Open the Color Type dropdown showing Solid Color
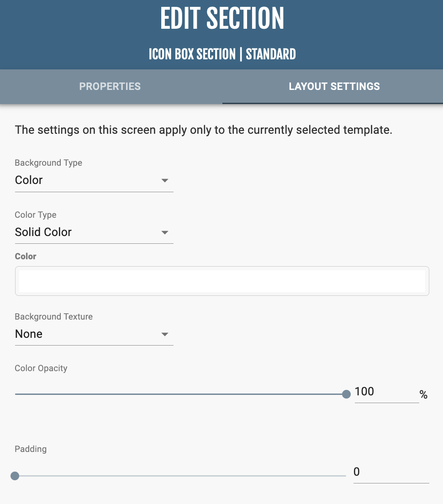The image size is (443, 504). pos(87,232)
